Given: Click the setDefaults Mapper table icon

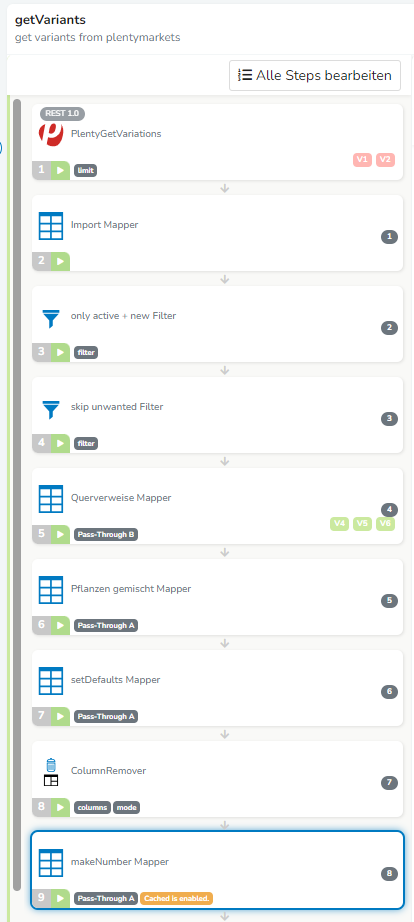Looking at the screenshot, I should pos(51,680).
